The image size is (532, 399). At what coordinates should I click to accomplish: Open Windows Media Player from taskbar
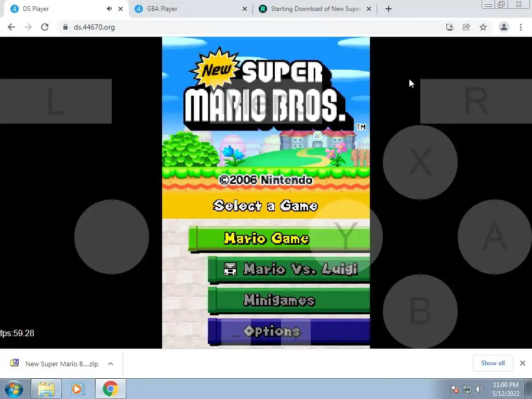point(77,389)
